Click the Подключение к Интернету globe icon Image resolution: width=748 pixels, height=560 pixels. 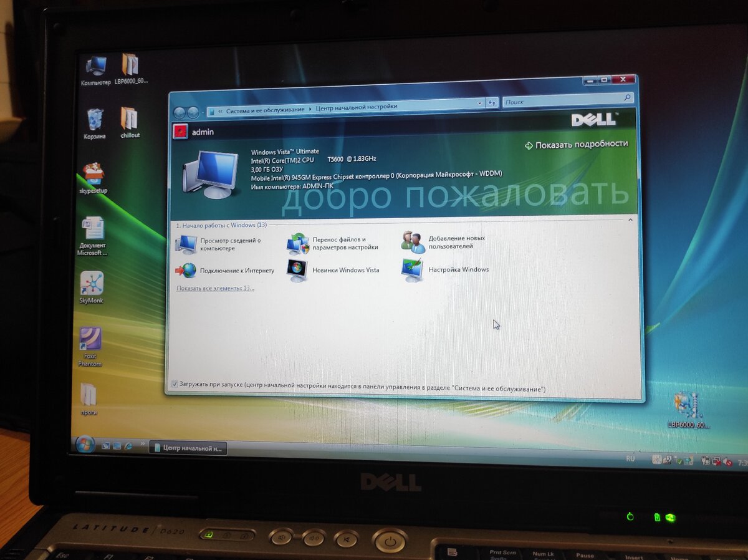tap(186, 270)
